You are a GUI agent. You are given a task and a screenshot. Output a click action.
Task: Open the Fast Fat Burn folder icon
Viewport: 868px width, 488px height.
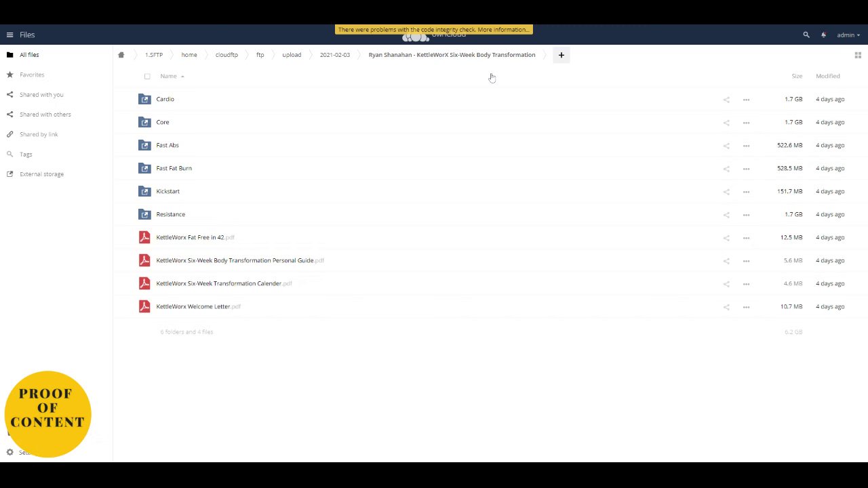pyautogui.click(x=144, y=168)
